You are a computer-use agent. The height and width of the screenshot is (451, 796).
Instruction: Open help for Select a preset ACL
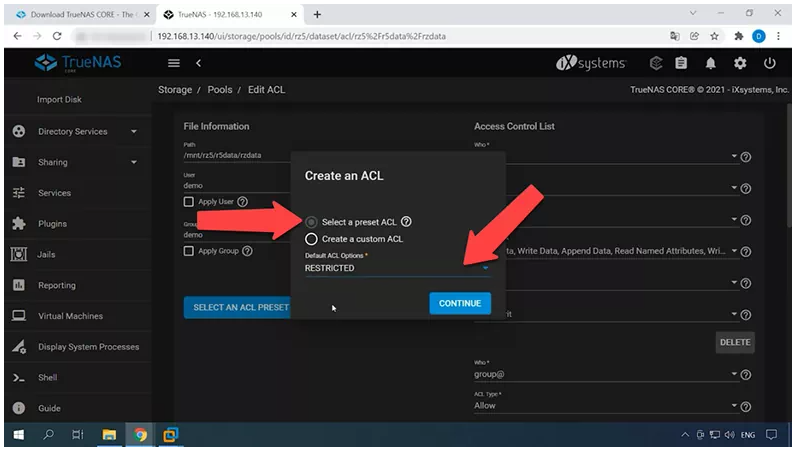coord(406,221)
